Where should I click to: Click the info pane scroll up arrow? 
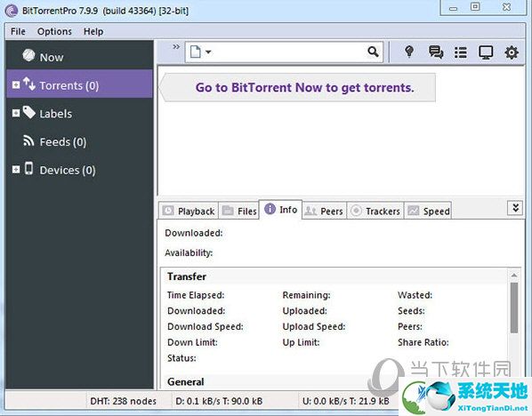[x=514, y=275]
